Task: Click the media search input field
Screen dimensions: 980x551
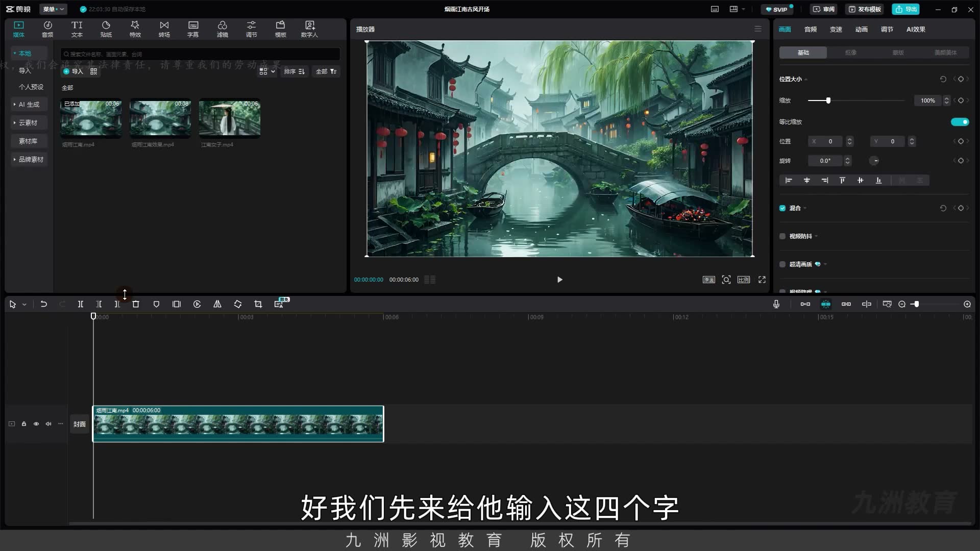Action: click(x=200, y=54)
